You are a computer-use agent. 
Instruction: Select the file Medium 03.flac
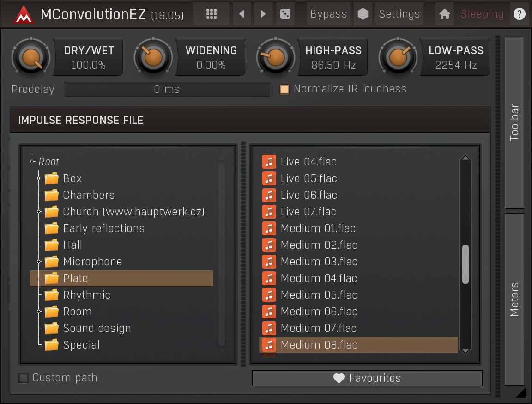(359, 262)
